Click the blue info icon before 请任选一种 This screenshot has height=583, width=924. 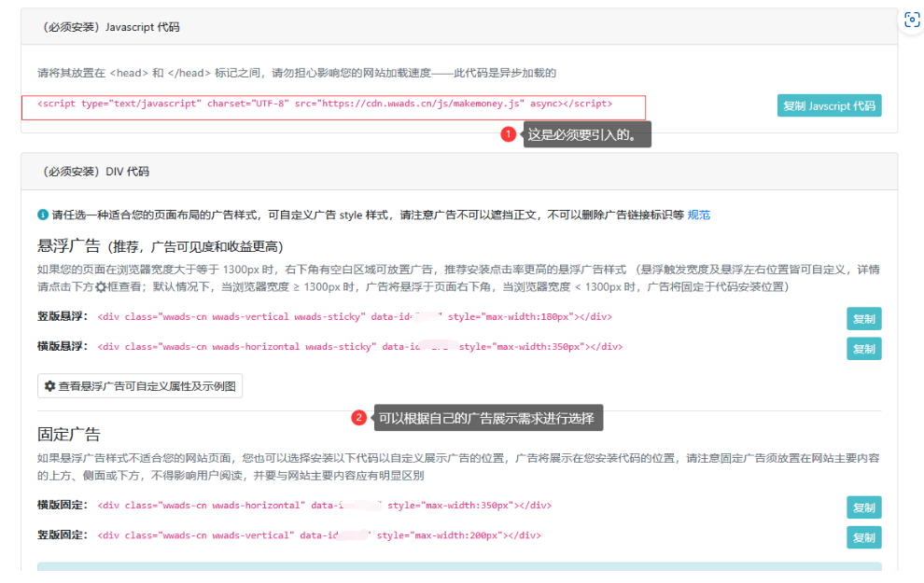click(x=42, y=215)
